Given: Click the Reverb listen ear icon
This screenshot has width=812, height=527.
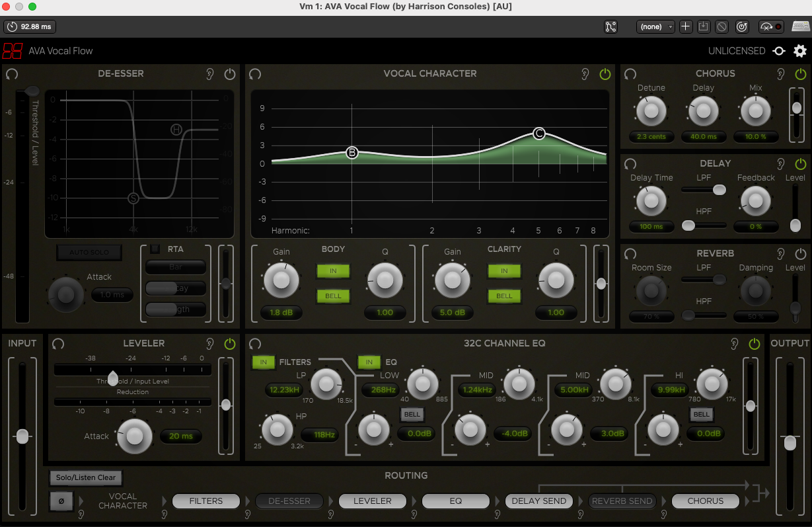Looking at the screenshot, I should [781, 253].
